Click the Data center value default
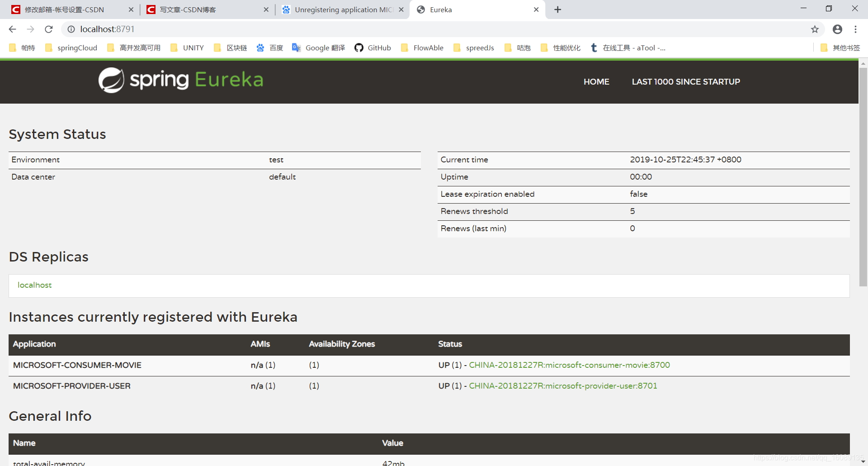 pos(283,177)
